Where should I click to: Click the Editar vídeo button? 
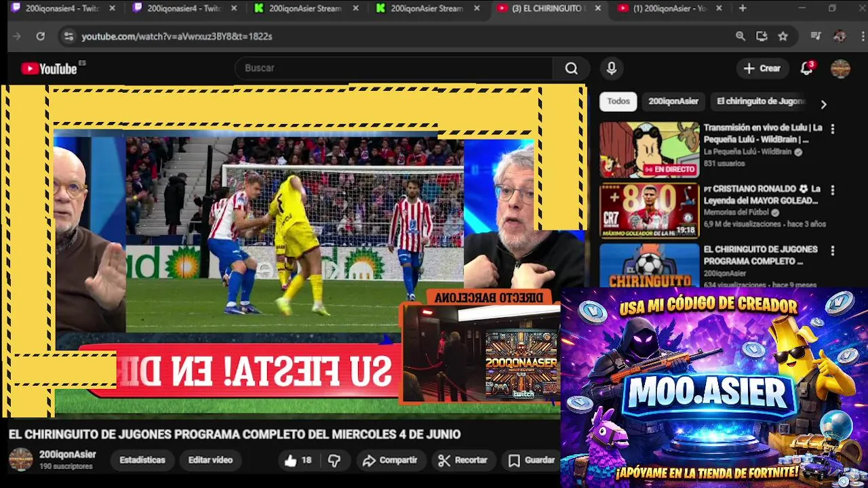[x=210, y=460]
